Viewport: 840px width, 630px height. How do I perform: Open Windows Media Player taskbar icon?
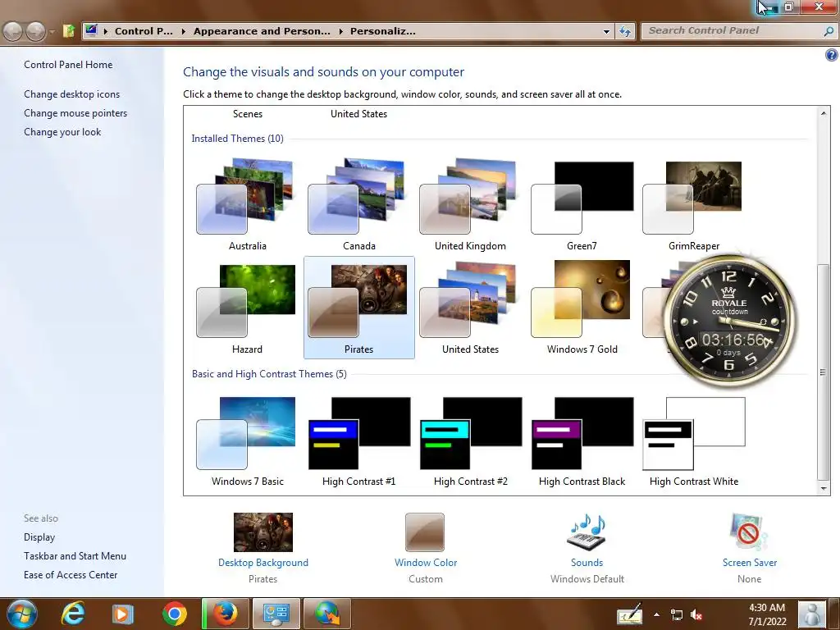click(122, 614)
